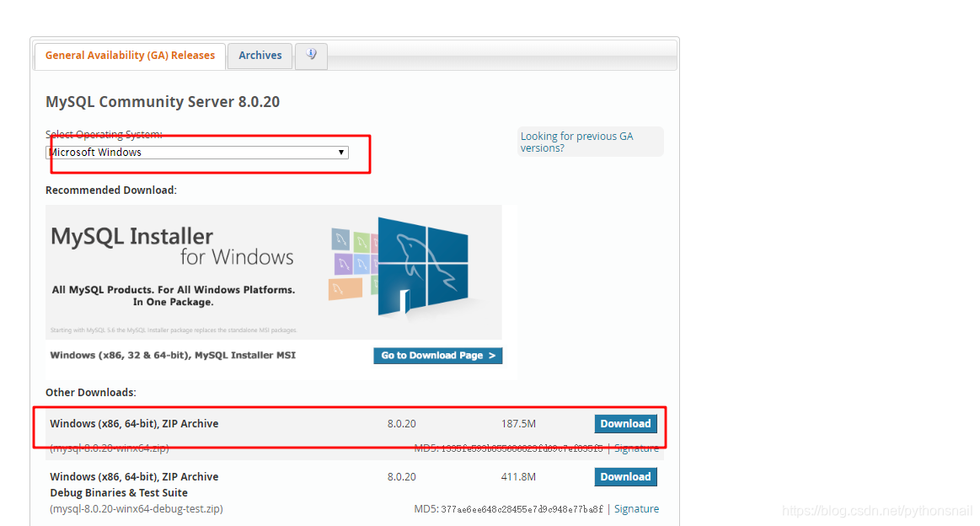
Task: Download the 187.5M Windows ZIP Archive
Action: click(625, 423)
